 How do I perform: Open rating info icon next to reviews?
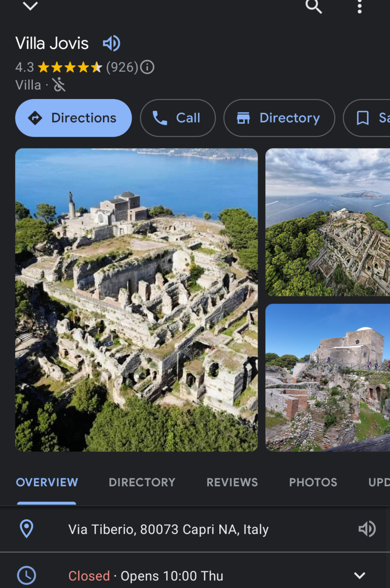point(147,67)
